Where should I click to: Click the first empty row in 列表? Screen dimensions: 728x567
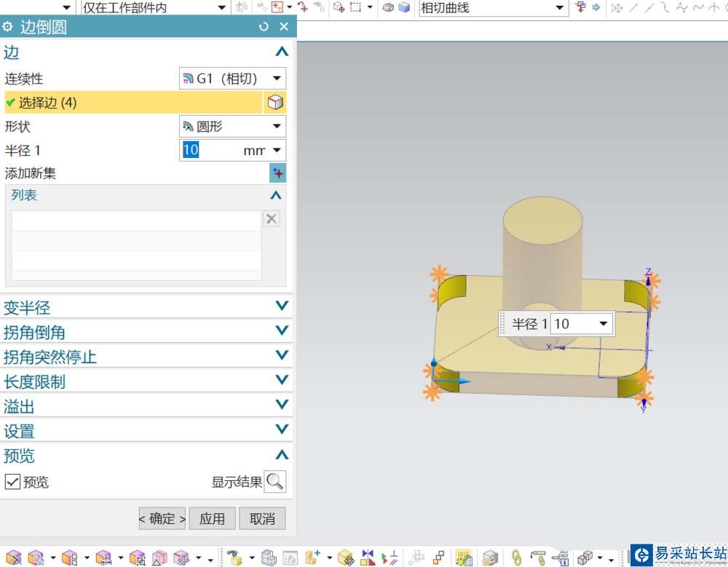(x=136, y=221)
